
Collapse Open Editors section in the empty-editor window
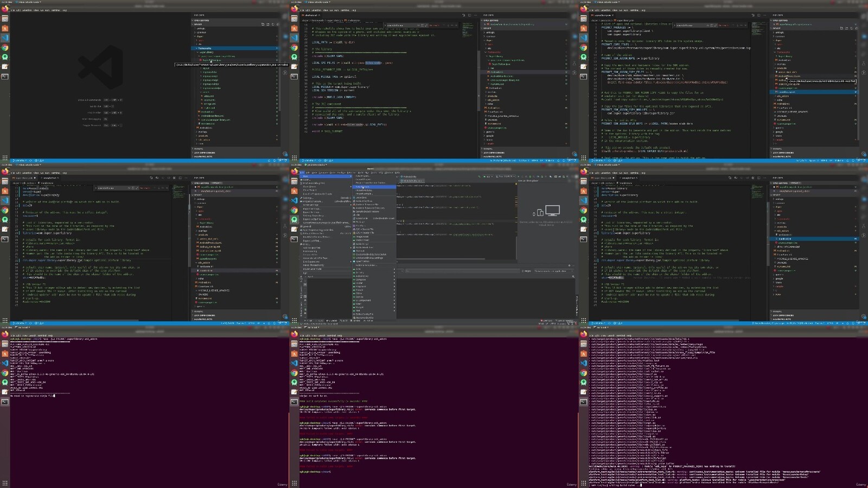(x=237, y=21)
